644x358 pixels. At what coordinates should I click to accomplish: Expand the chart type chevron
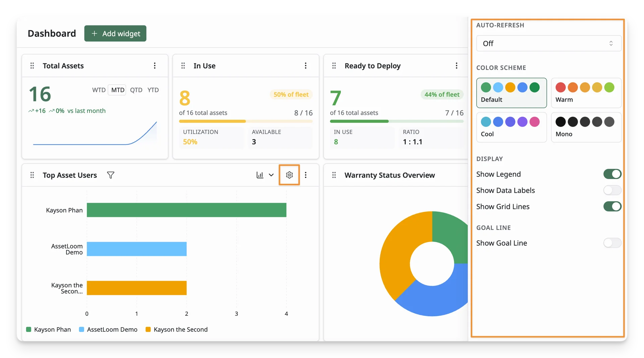click(x=271, y=175)
